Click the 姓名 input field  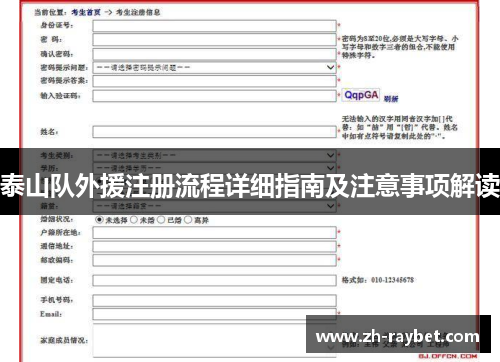(214, 132)
